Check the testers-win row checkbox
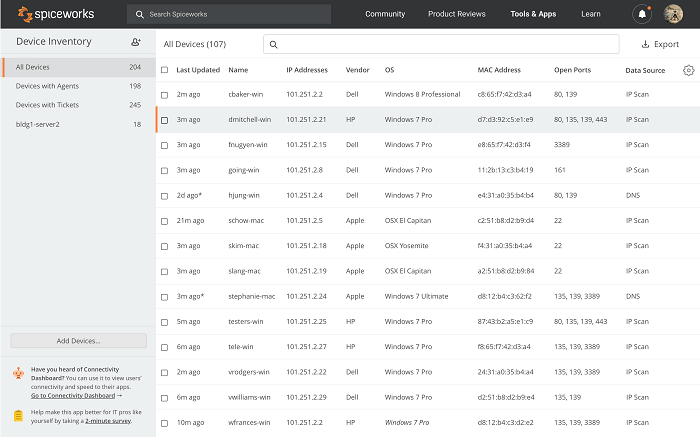The height and width of the screenshot is (437, 700). [x=164, y=322]
